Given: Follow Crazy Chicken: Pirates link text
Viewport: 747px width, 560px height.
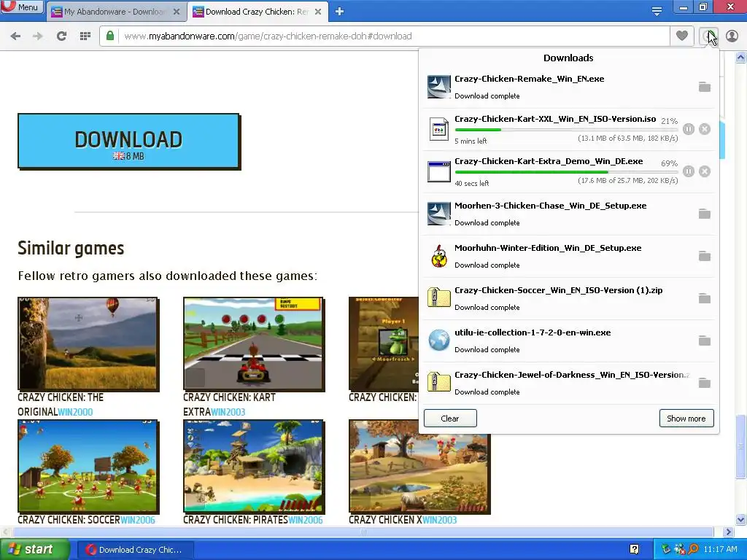Looking at the screenshot, I should [236, 520].
